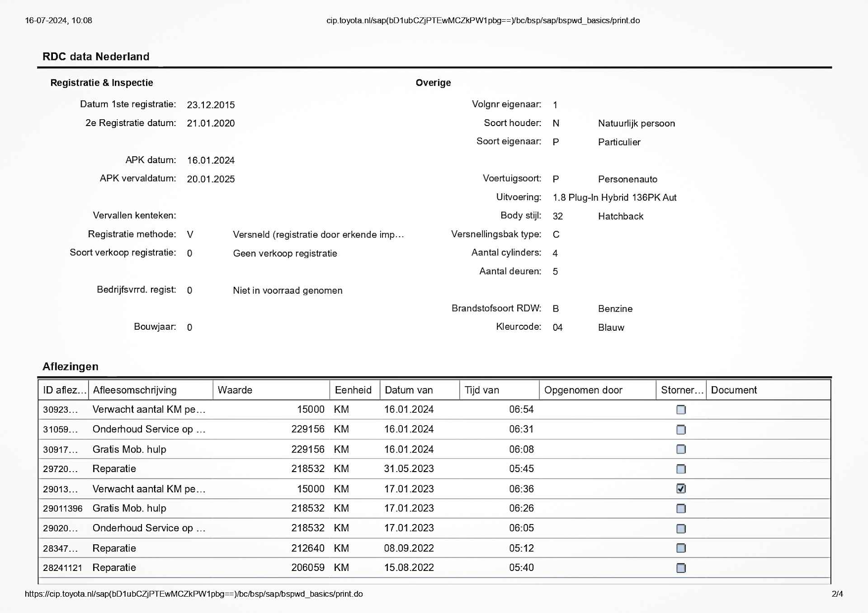This screenshot has width=868, height=613.
Task: Click the Opgenomen door column header
Action: coord(598,390)
